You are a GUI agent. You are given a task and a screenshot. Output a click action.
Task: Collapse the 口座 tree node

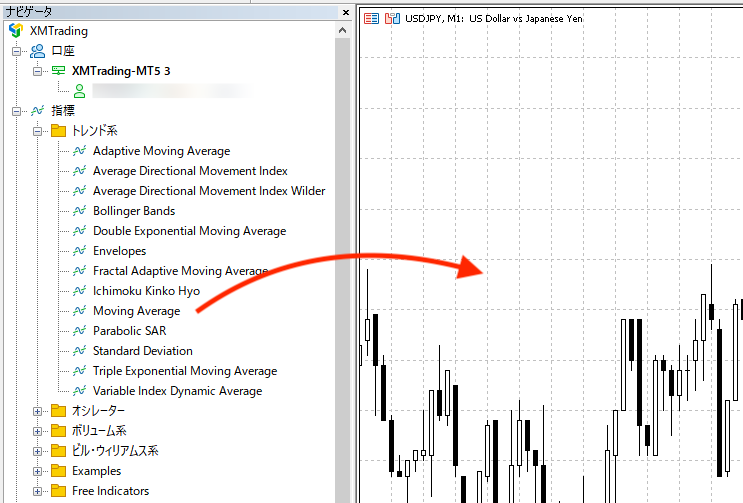tap(17, 51)
